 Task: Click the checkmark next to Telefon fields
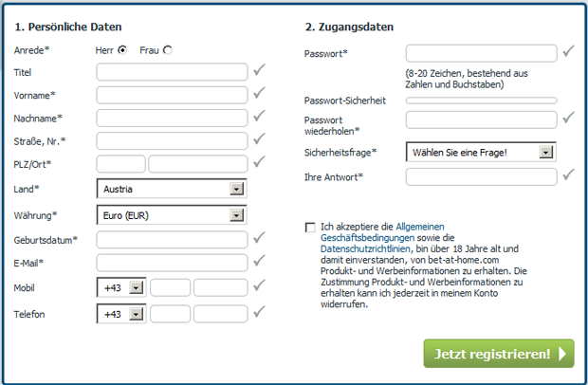pos(259,312)
